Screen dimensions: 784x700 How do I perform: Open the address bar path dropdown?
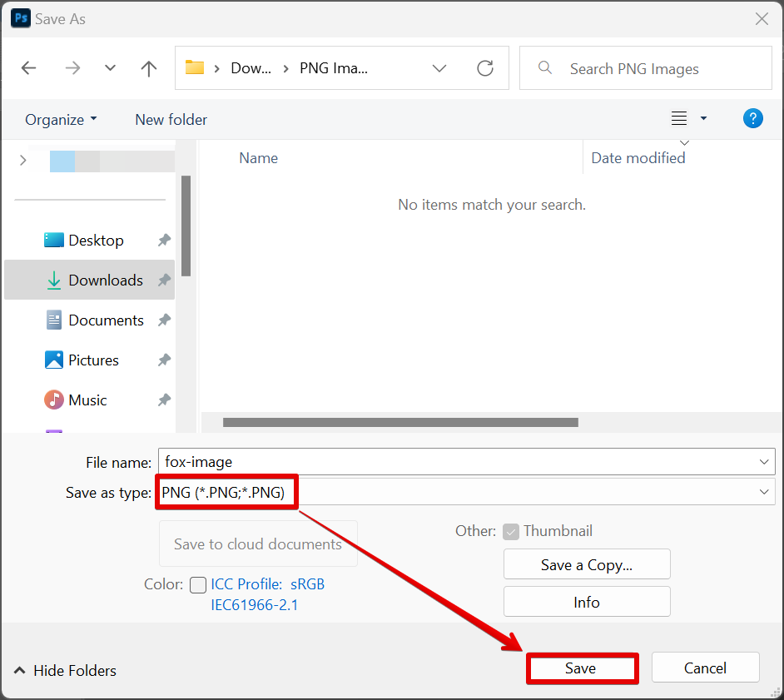439,69
